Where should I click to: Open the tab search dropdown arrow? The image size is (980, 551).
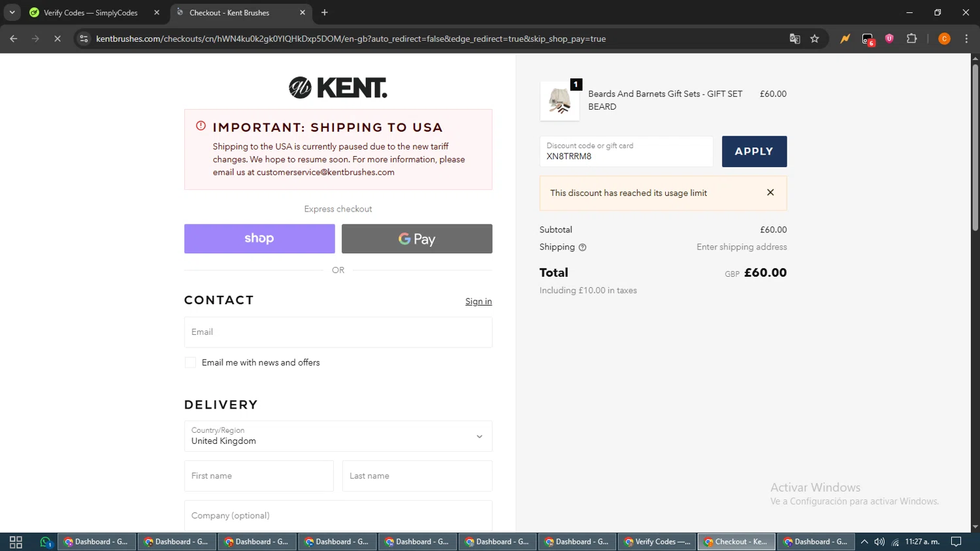tap(12, 12)
